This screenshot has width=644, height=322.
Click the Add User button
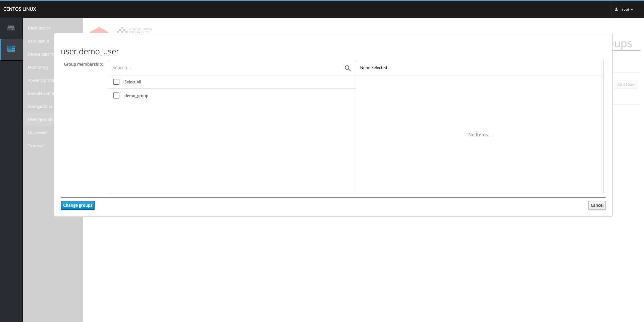click(626, 85)
